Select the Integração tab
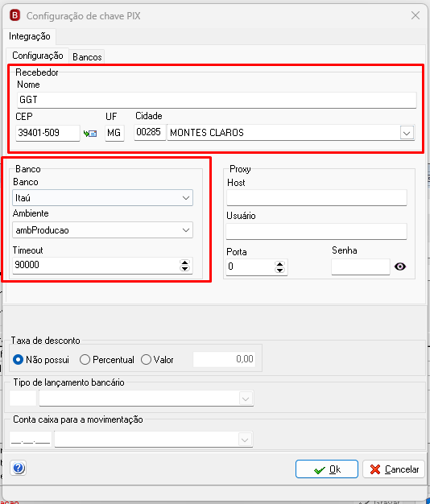The height and width of the screenshot is (504, 430). (30, 36)
